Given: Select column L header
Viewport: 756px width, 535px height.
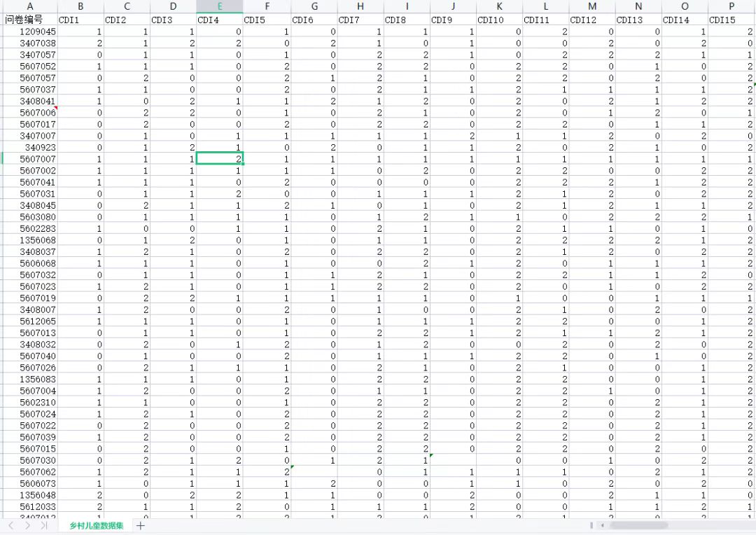Looking at the screenshot, I should 545,6.
